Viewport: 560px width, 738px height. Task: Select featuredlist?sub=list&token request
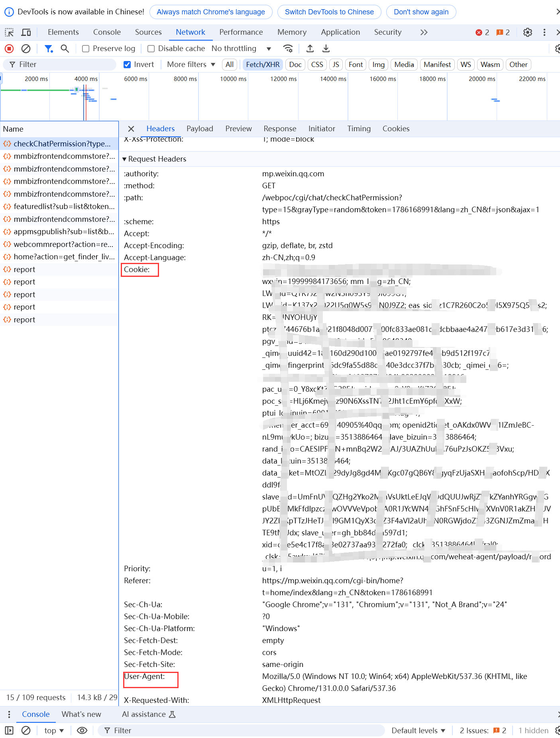(59, 207)
